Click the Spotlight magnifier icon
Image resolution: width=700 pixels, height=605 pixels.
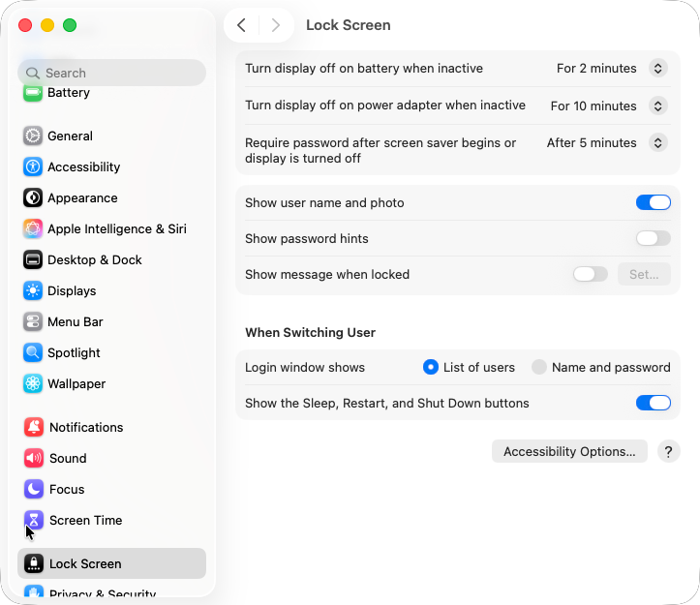coord(33,352)
